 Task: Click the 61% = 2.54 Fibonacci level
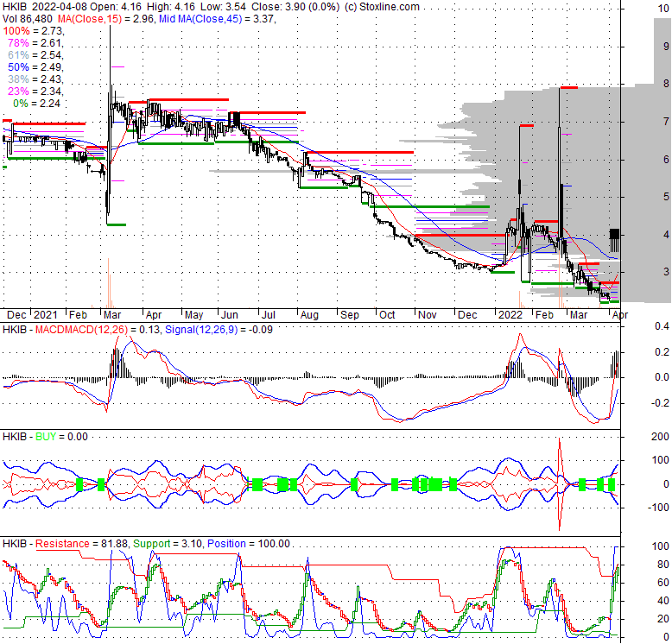click(35, 54)
